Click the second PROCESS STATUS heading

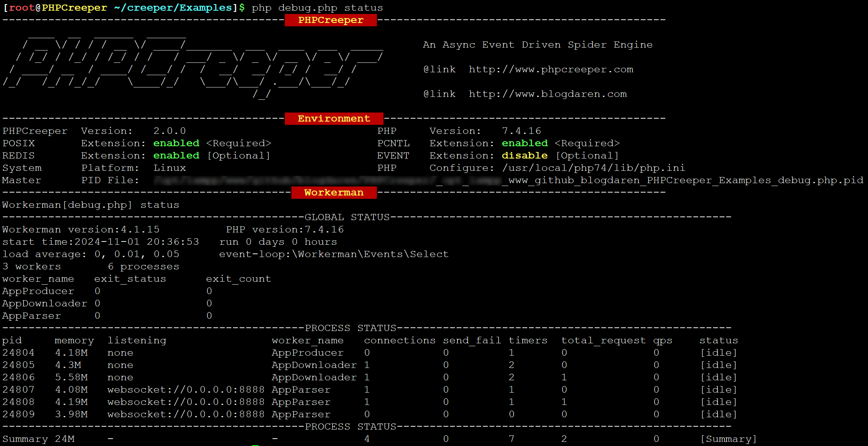point(351,427)
